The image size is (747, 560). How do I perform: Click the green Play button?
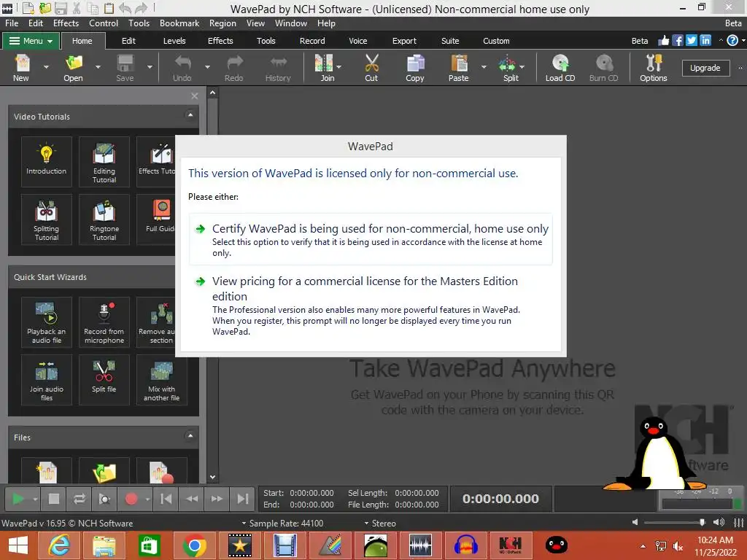pyautogui.click(x=18, y=499)
